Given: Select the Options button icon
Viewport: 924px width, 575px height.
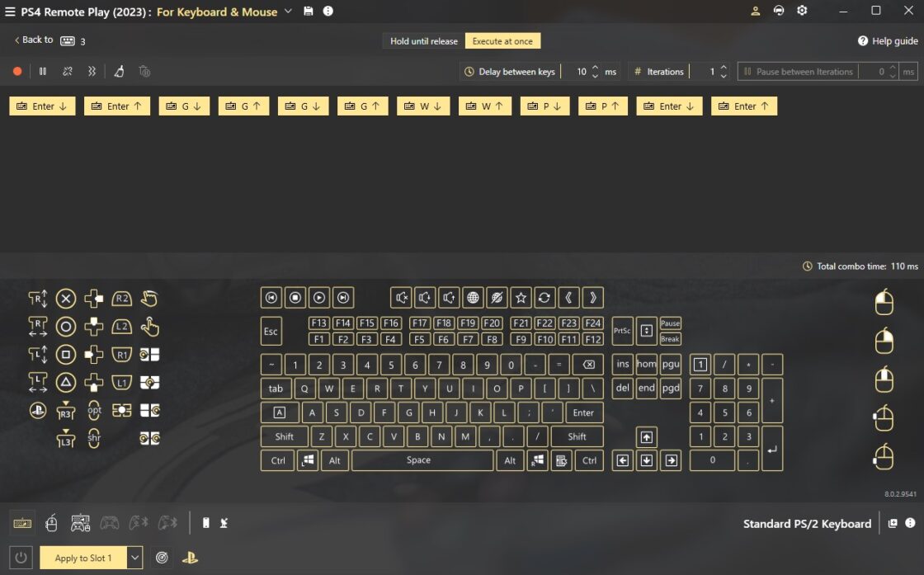Looking at the screenshot, I should pyautogui.click(x=94, y=410).
